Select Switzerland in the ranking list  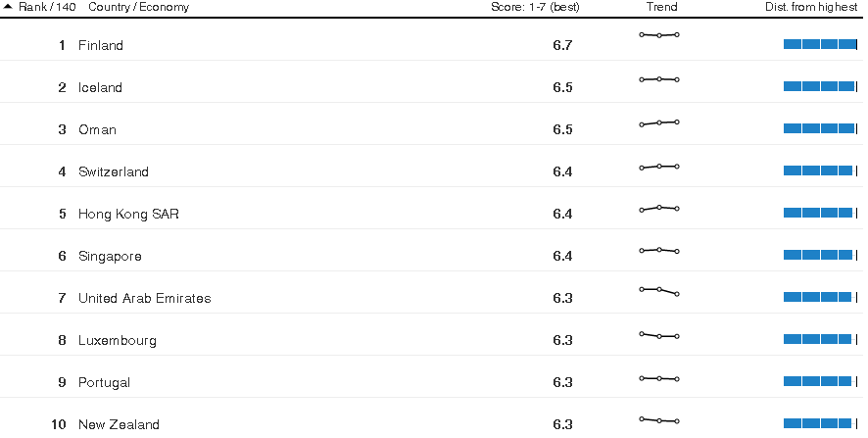pyautogui.click(x=114, y=171)
